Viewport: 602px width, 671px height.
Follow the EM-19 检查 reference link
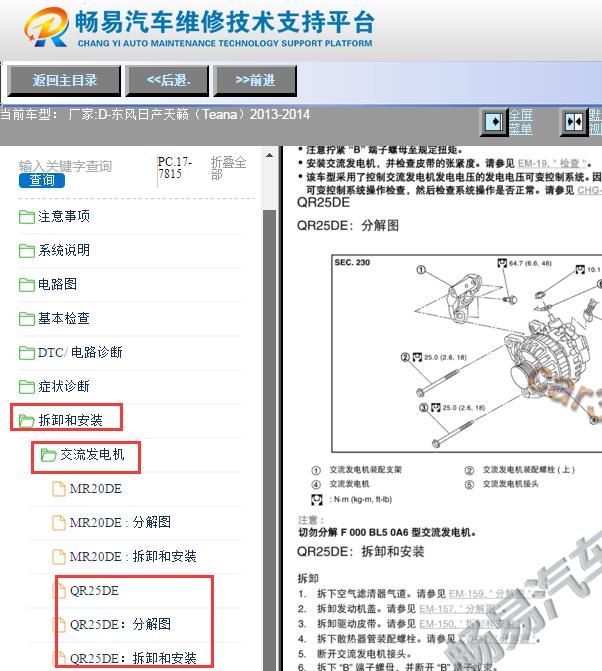point(552,163)
